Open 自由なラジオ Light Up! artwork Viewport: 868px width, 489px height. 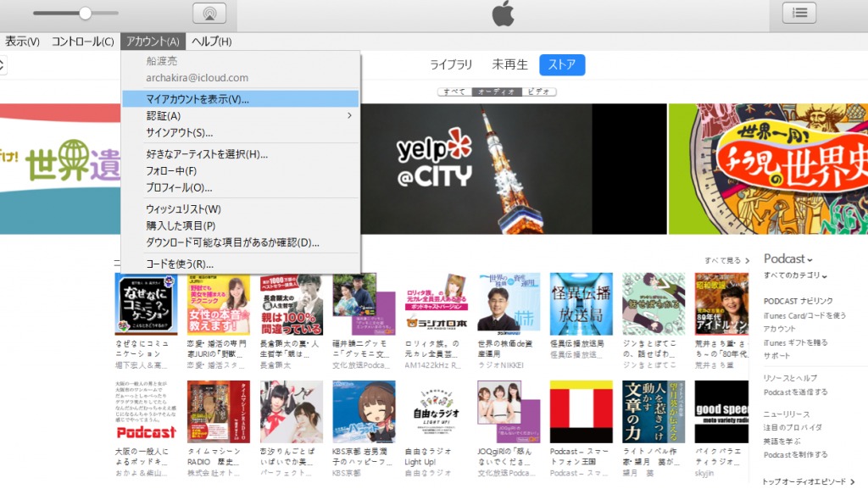point(437,412)
